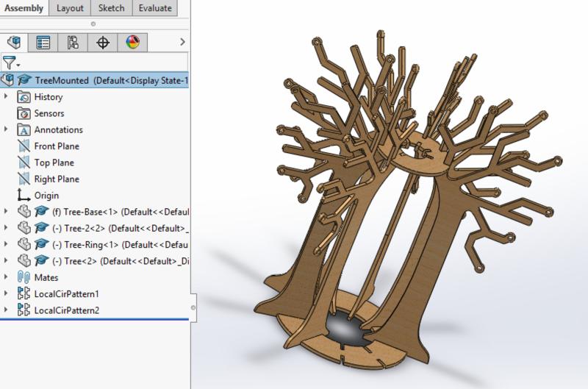Select the Mates tree item

click(x=46, y=277)
